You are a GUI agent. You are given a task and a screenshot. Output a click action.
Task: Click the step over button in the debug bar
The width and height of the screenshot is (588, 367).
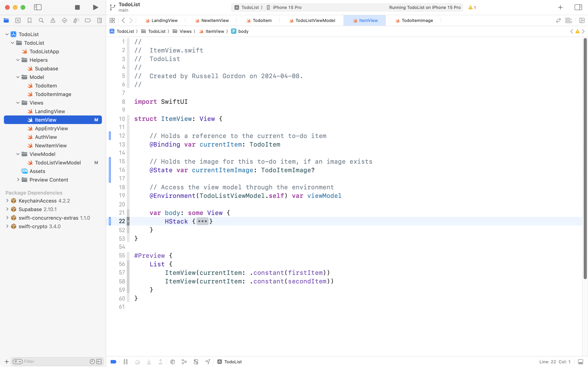coord(137,361)
